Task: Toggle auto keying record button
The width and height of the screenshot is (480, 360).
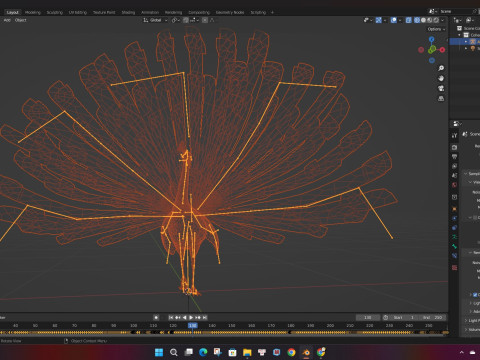Action: [x=156, y=317]
